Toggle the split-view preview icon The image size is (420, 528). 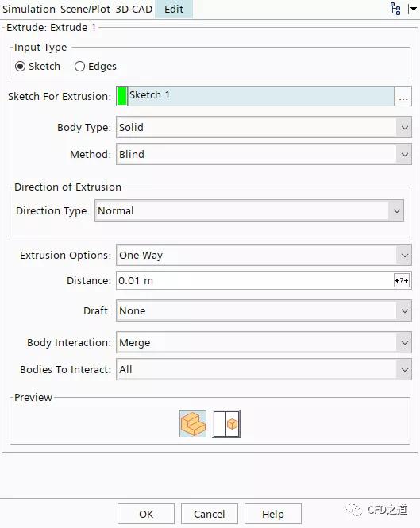226,424
